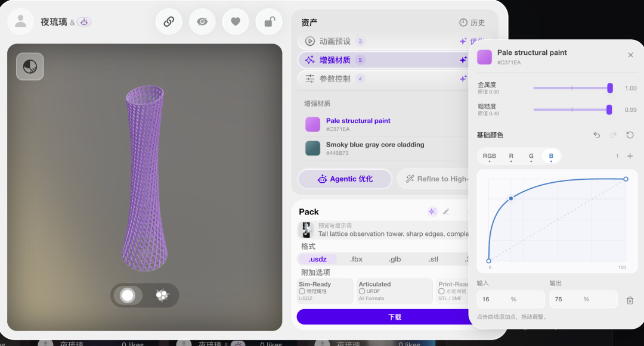Edit the Pack name with pencil icon
The image size is (644, 346).
click(446, 211)
